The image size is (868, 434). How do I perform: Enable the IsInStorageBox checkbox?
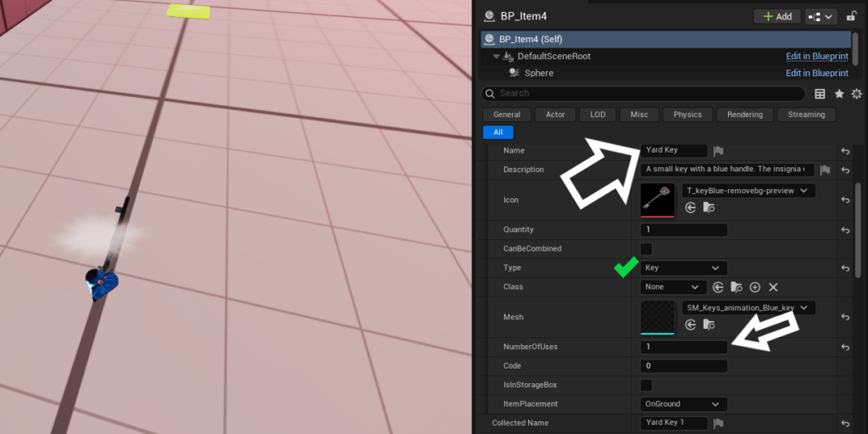tap(647, 386)
